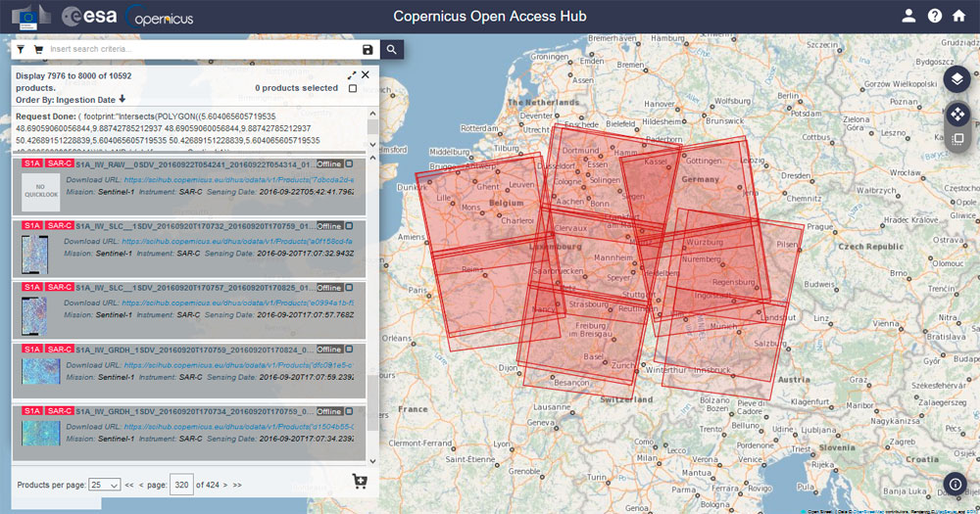Click the save search floppy disk icon
Image resolution: width=980 pixels, height=514 pixels.
[367, 49]
